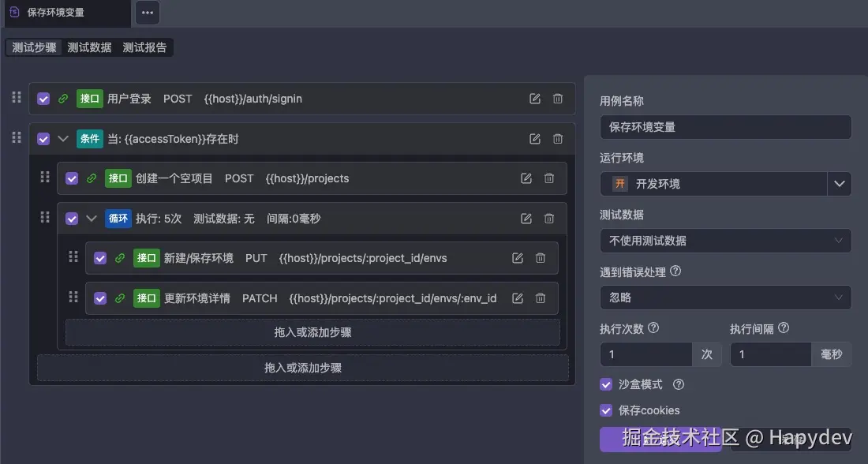Viewport: 868px width, 464px height.
Task: Edit the accessToken condition step
Action: tap(535, 139)
